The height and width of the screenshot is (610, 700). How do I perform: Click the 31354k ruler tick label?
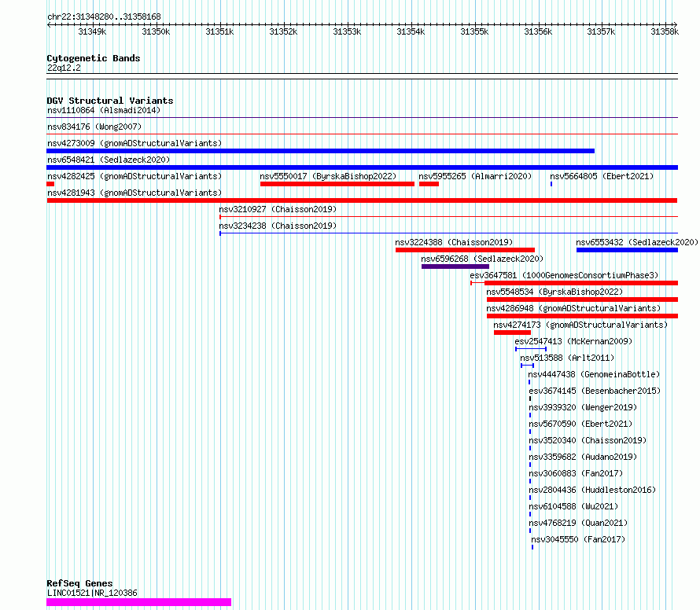[x=411, y=31]
